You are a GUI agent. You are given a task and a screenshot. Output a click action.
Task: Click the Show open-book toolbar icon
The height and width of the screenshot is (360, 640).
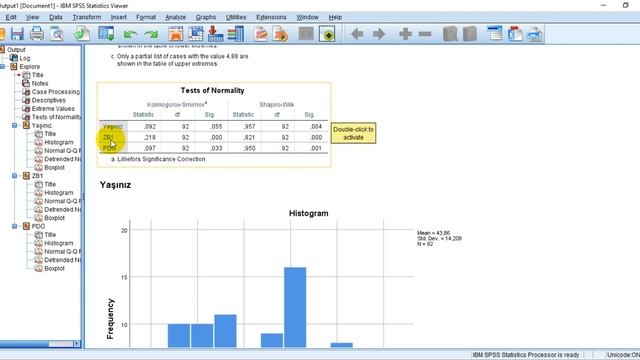[x=450, y=34]
